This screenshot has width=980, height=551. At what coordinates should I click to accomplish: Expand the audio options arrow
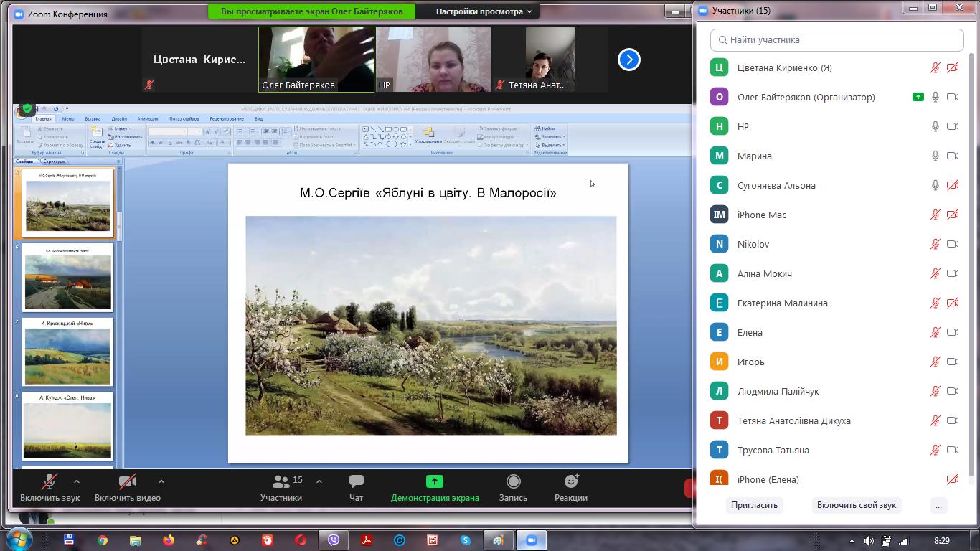point(77,481)
